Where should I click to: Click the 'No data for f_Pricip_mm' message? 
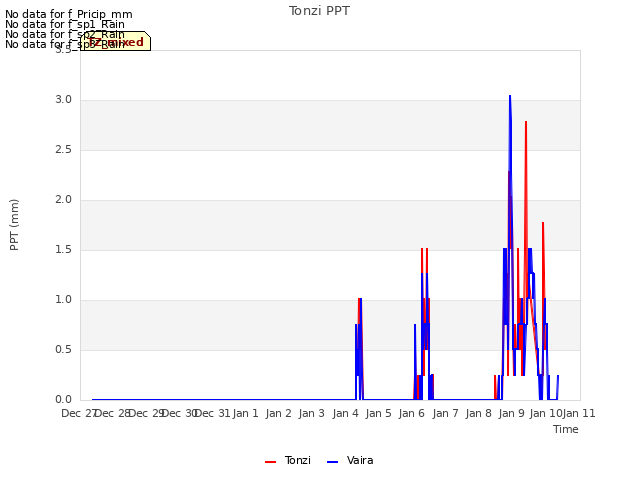tap(69, 14)
